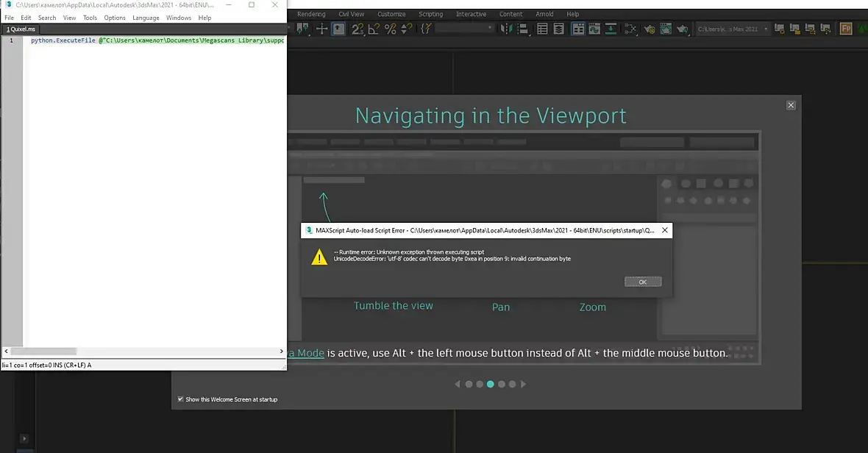Open Tools menu in script editor
The image size is (868, 453).
tap(90, 18)
